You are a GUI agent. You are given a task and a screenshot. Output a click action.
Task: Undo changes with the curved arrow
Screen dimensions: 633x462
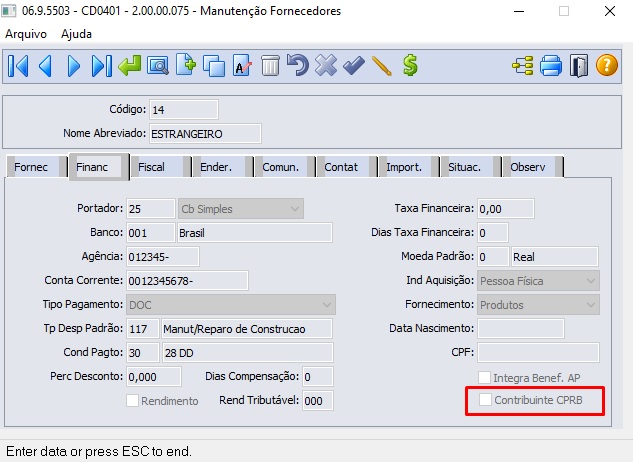pos(298,66)
